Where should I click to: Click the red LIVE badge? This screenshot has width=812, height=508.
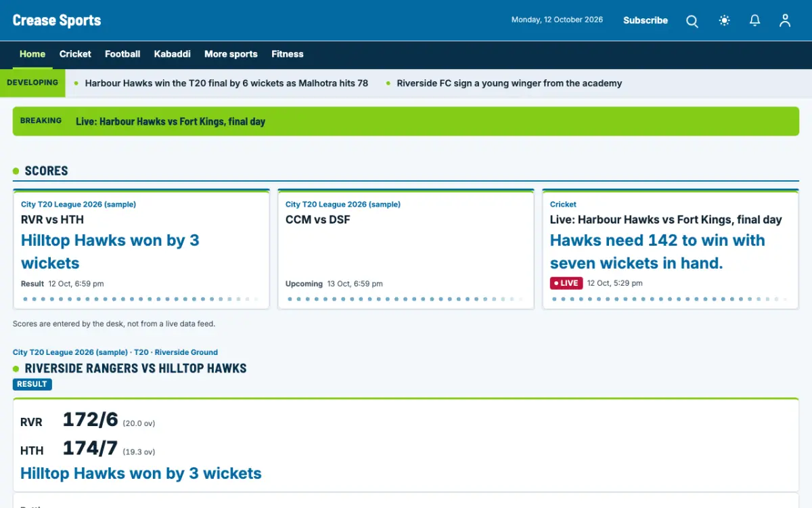(x=566, y=283)
